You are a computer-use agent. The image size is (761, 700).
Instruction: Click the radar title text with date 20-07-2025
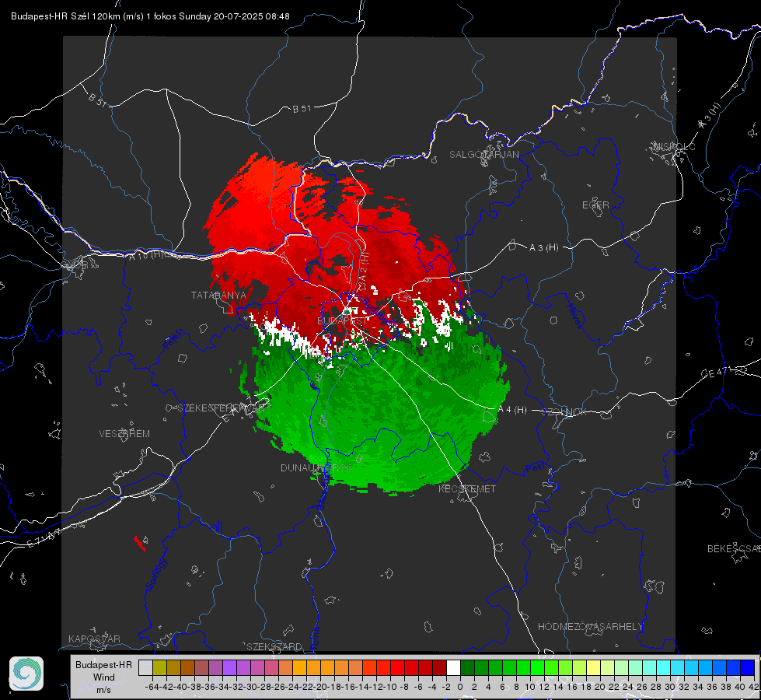150,16
